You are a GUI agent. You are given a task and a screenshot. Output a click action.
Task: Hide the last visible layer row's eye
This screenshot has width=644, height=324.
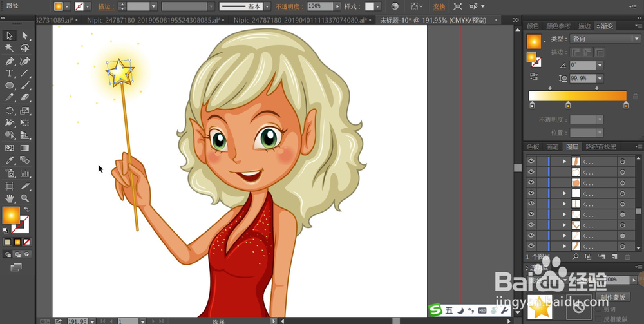[x=531, y=246]
